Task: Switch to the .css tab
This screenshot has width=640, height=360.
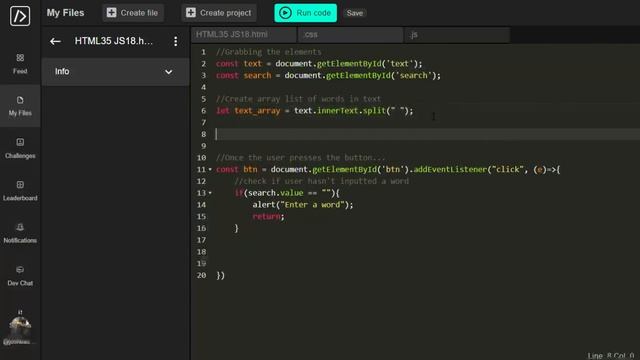Action: tap(351, 35)
